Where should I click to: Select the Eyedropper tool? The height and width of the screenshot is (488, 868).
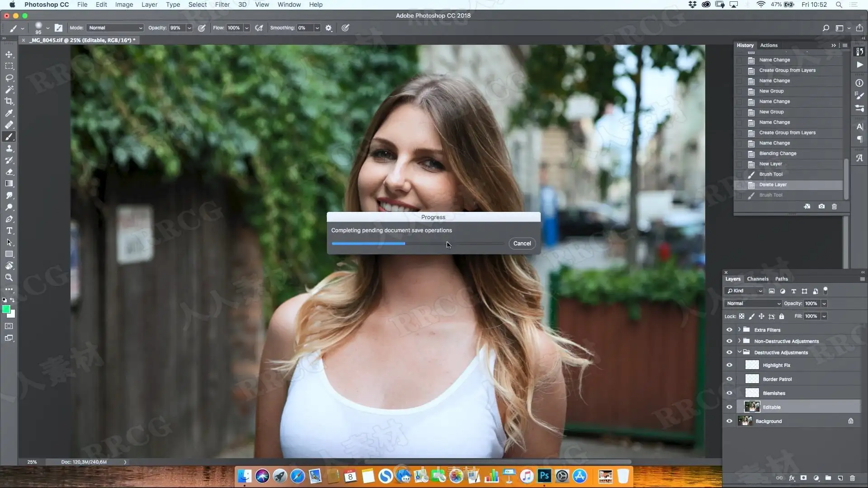[x=9, y=113]
